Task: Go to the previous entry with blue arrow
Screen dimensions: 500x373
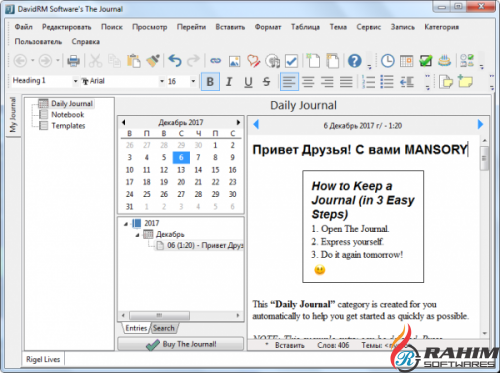Action: [x=256, y=124]
